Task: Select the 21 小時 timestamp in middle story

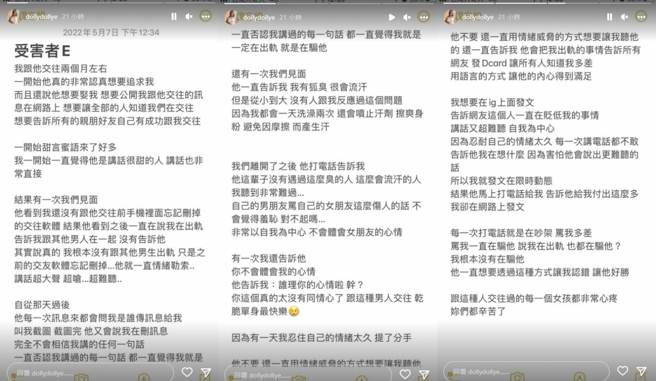Action: tap(290, 18)
